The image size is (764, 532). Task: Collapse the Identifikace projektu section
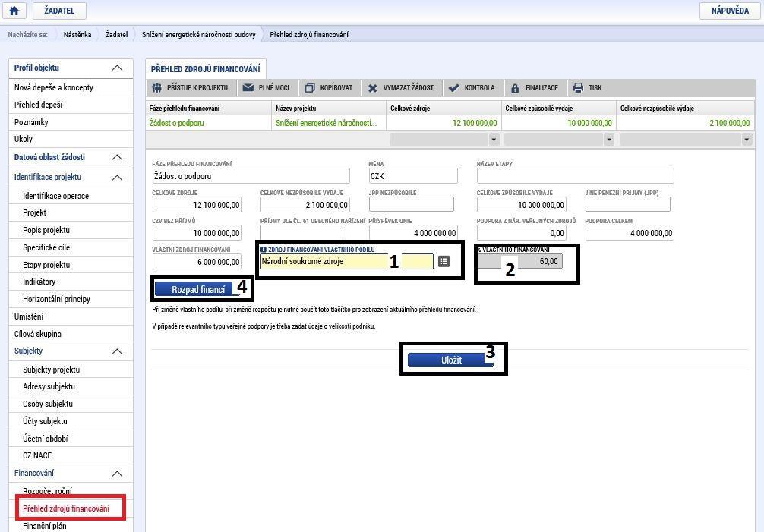[117, 177]
